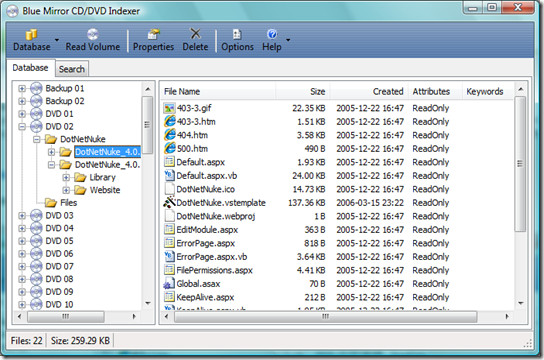Viewport: 544px width, 360px height.
Task: Click the Read Volume disc icon
Action: click(x=92, y=34)
